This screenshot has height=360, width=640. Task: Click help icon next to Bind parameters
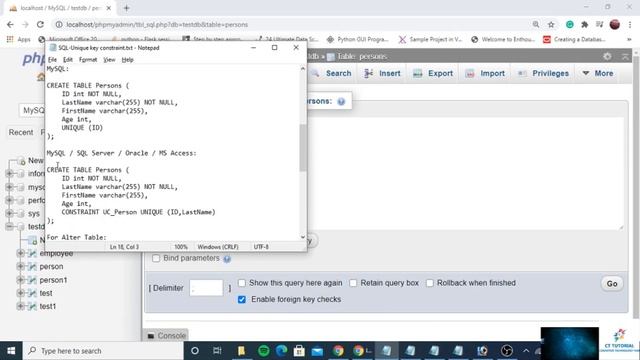point(227,259)
